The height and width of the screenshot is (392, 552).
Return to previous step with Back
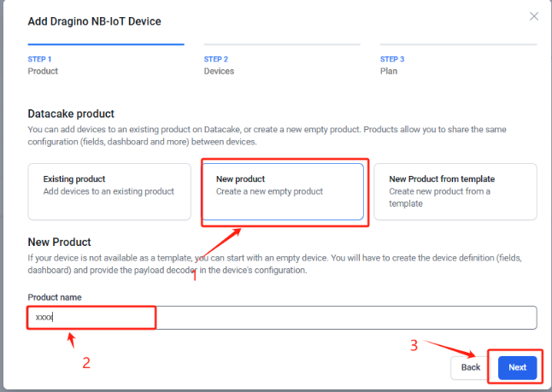(x=471, y=367)
